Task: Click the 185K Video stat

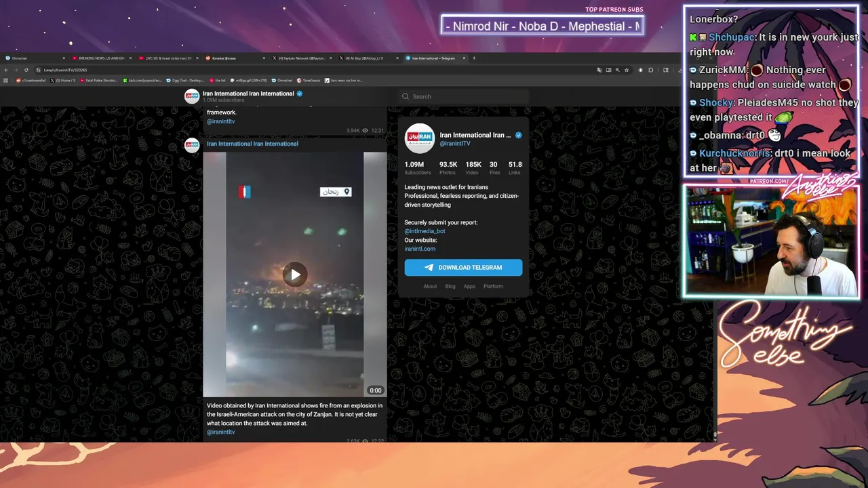Action: (x=473, y=168)
